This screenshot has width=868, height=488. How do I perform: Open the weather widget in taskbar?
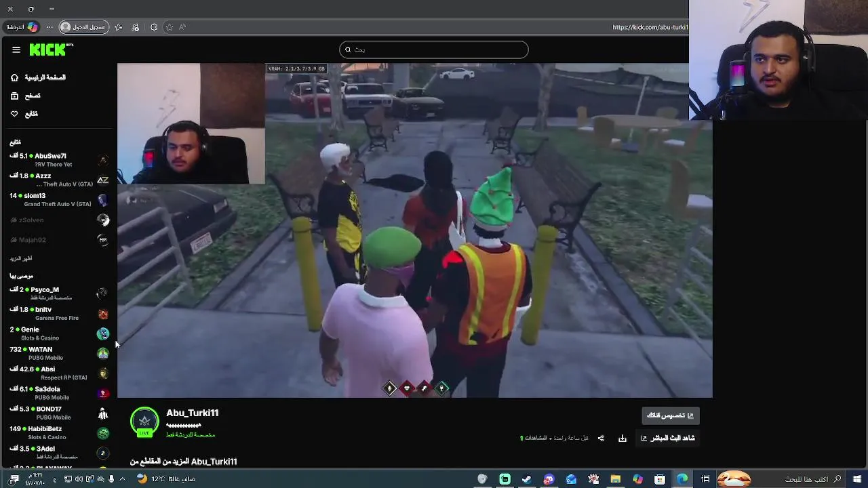(167, 479)
